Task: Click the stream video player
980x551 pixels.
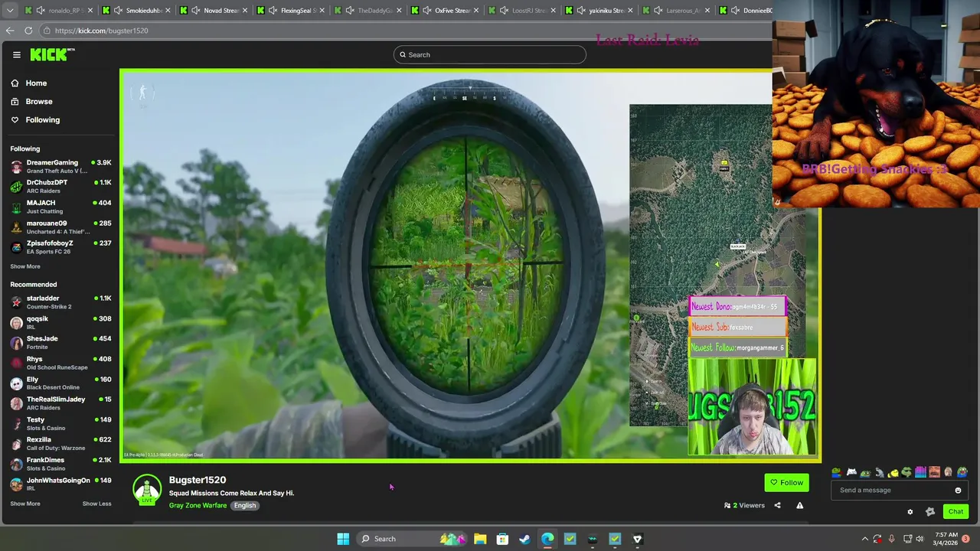Action: pos(470,266)
